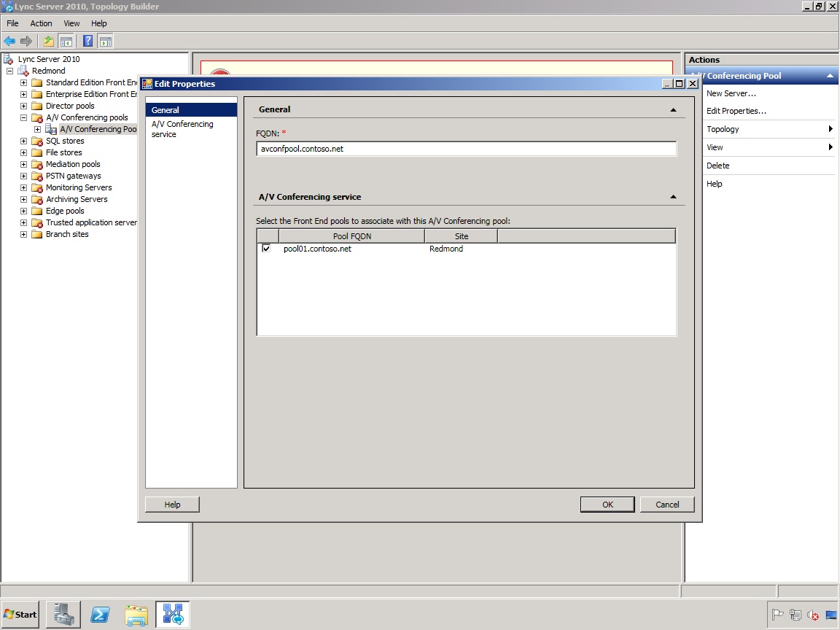Click the Monitoring Servers folder icon
840x630 pixels.
37,187
